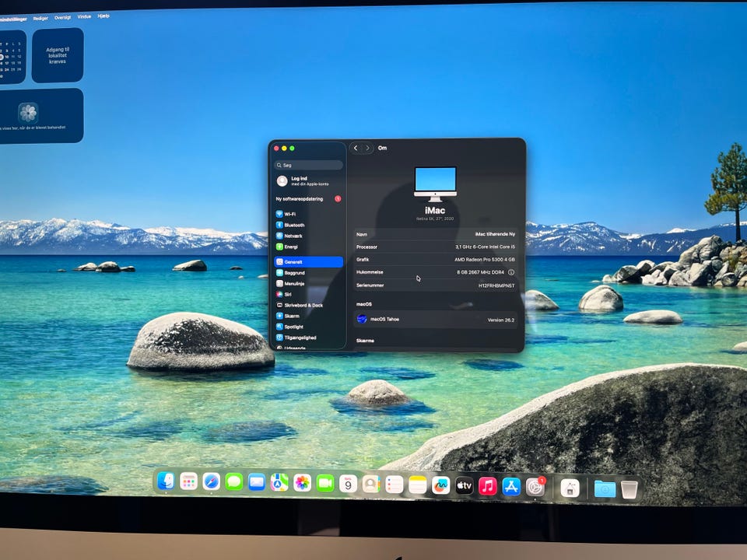Click the Photos widget on the desktop

pyautogui.click(x=40, y=116)
